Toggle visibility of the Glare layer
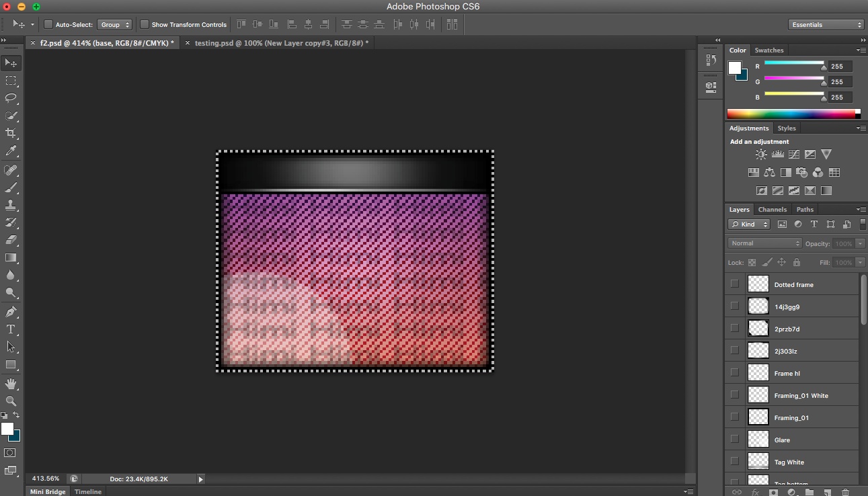Viewport: 868px width, 496px height. click(734, 438)
